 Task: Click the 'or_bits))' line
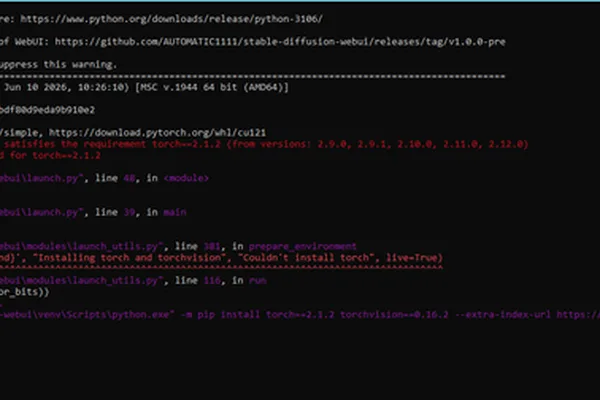point(24,292)
